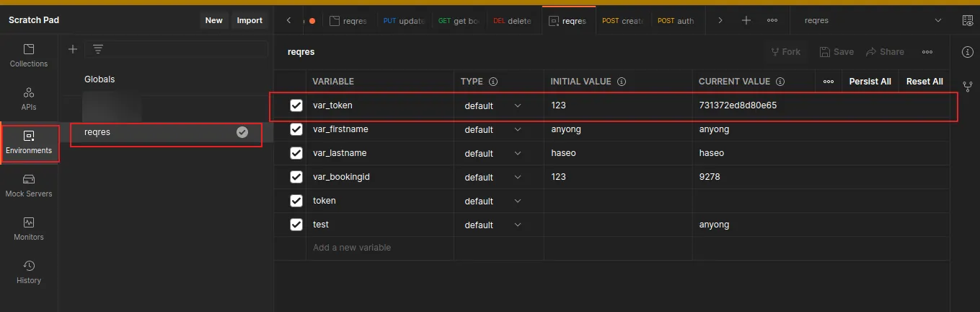The height and width of the screenshot is (312, 980).
Task: Open the History sidebar section
Action: click(x=29, y=272)
